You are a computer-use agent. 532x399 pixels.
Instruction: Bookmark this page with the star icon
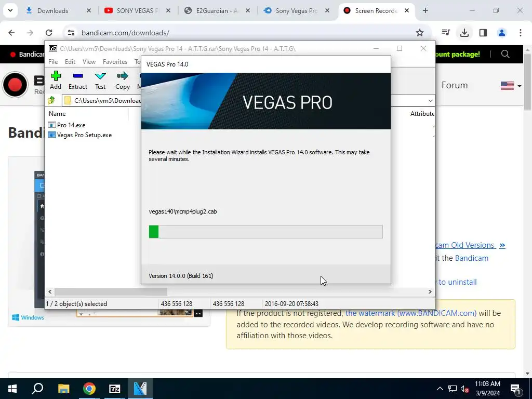[x=420, y=33]
